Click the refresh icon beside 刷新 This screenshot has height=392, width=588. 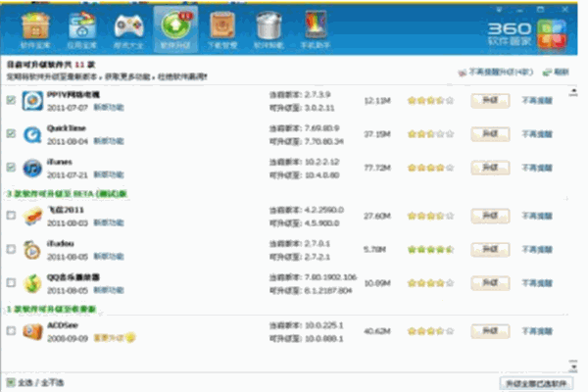tap(547, 72)
